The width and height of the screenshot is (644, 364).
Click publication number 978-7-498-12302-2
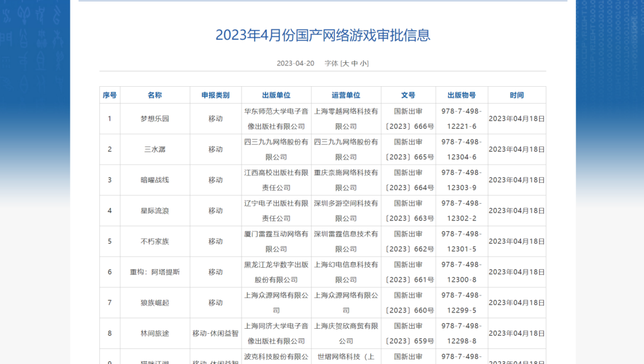[462, 211]
